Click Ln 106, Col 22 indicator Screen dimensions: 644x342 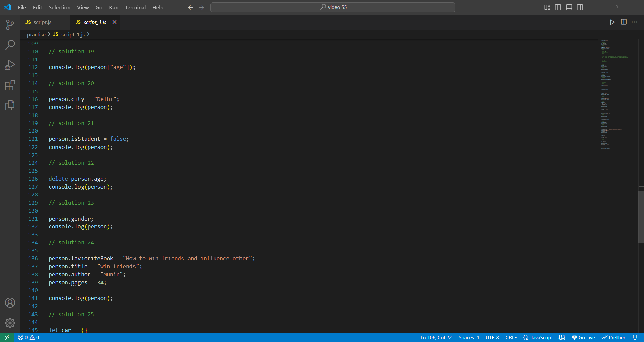[436, 338]
